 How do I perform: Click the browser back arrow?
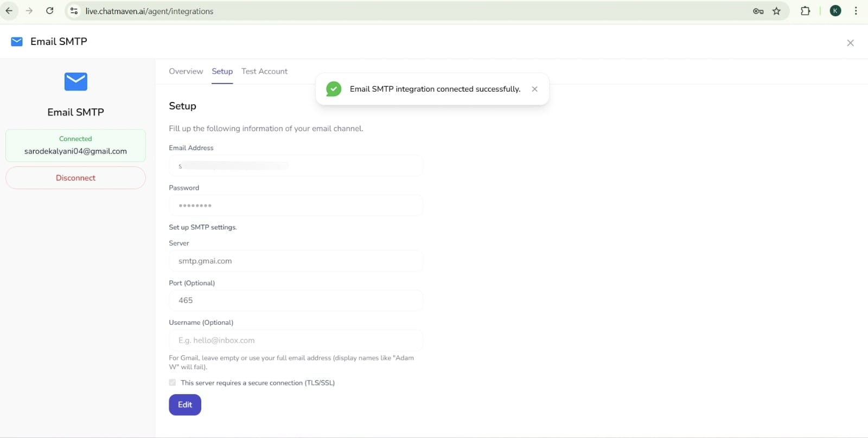tap(9, 11)
